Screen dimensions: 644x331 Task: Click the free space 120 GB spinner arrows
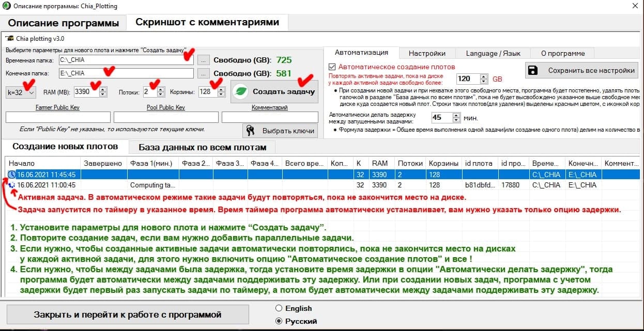(484, 78)
